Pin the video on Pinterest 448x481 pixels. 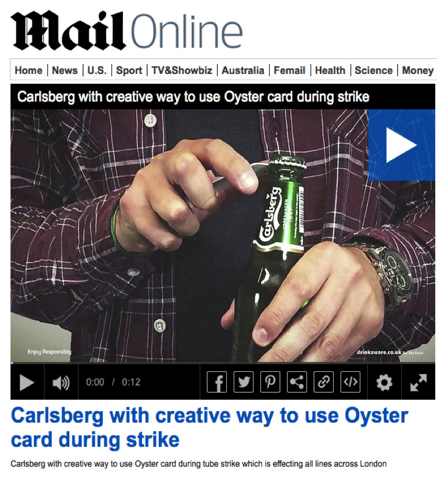coord(270,382)
